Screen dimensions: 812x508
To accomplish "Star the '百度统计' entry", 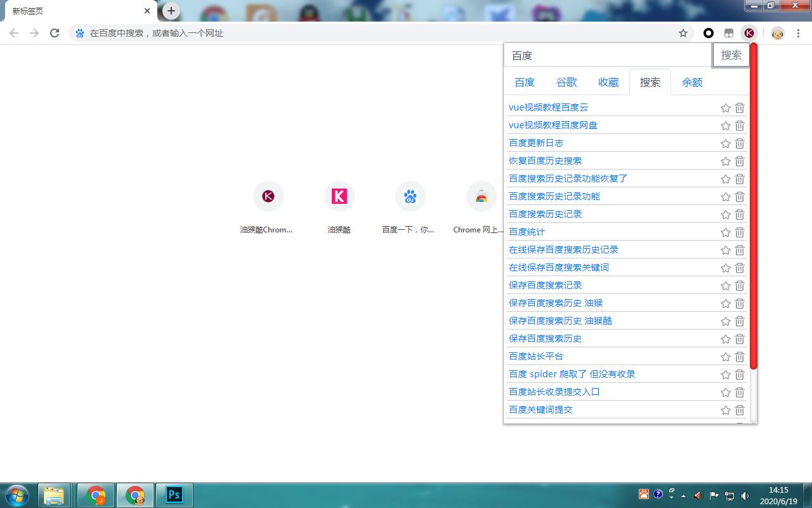I will (x=726, y=232).
